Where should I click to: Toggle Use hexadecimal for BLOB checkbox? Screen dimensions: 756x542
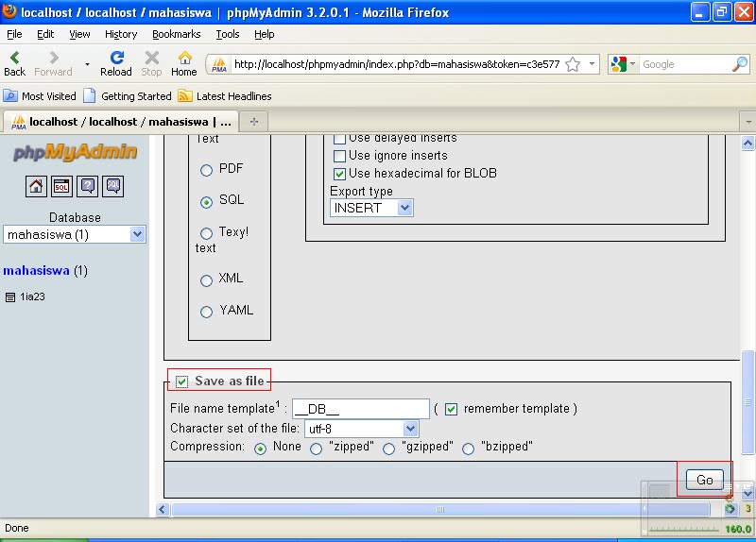coord(340,174)
